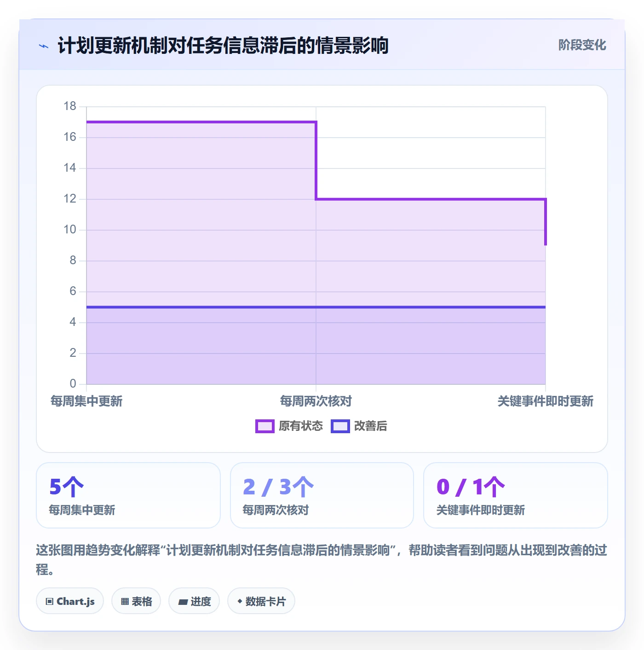This screenshot has height=650, width=644.
Task: Click the 进度 chip bar icon
Action: pyautogui.click(x=183, y=602)
